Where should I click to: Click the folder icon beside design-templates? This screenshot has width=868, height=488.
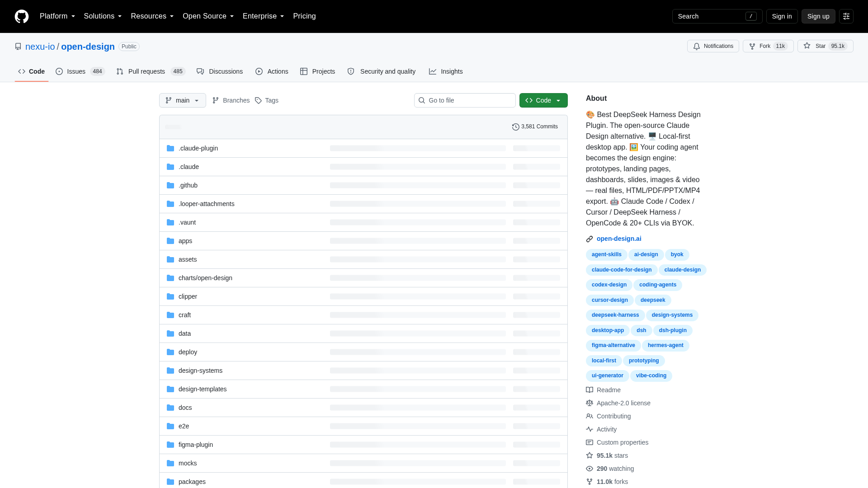pos(170,389)
